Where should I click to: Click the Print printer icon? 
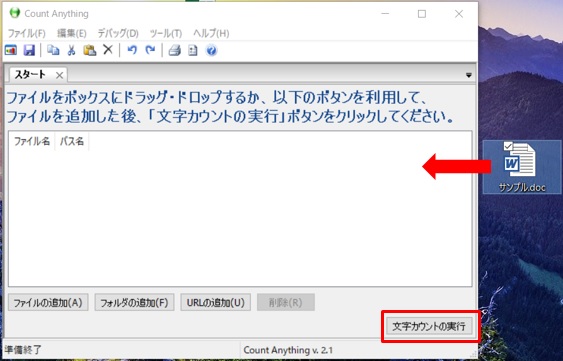(x=175, y=50)
